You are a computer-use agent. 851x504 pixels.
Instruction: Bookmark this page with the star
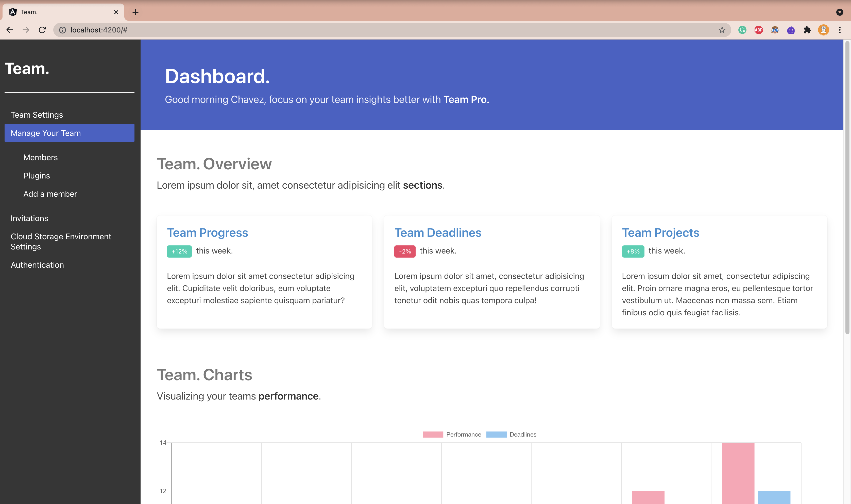(722, 30)
